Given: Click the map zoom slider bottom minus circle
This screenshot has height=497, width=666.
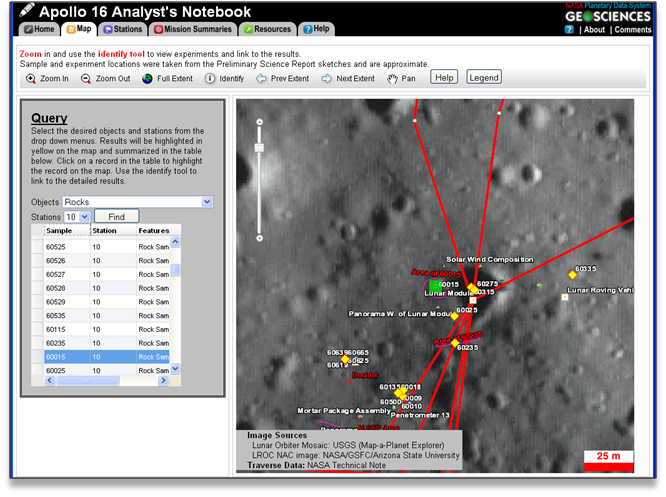Looking at the screenshot, I should click(260, 238).
